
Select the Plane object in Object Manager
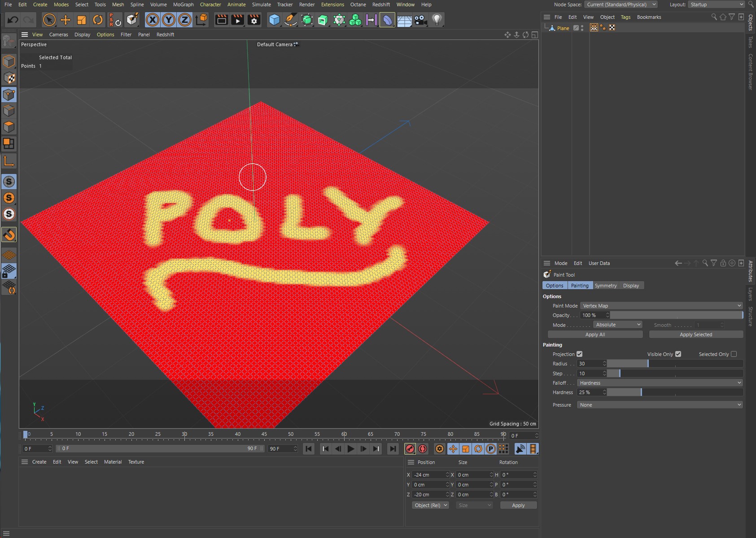click(x=563, y=28)
